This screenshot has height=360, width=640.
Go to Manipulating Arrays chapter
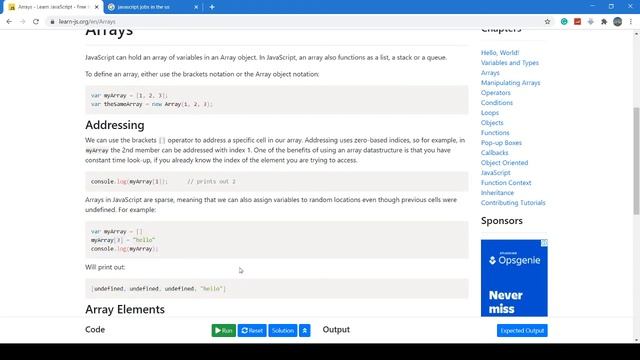pos(511,83)
